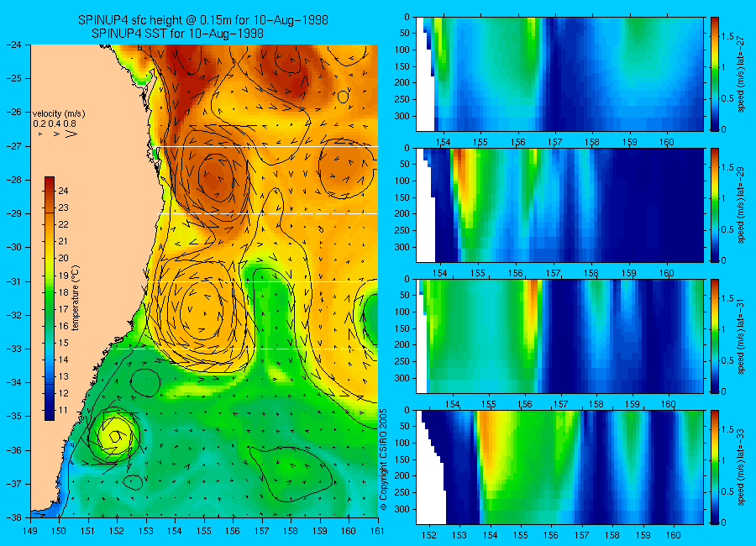Click the largest velocity legend arrow for 0.8
This screenshot has height=546, width=756.
tap(71, 134)
